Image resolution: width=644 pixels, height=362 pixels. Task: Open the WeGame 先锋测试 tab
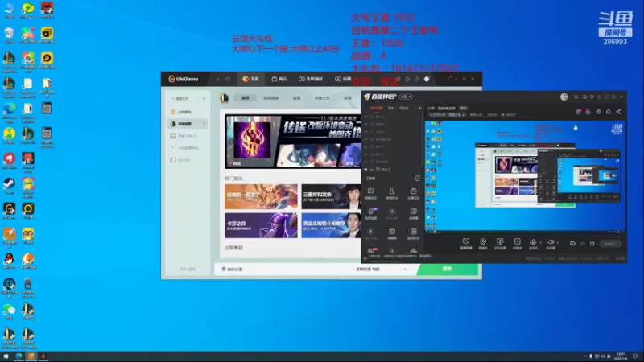311,79
